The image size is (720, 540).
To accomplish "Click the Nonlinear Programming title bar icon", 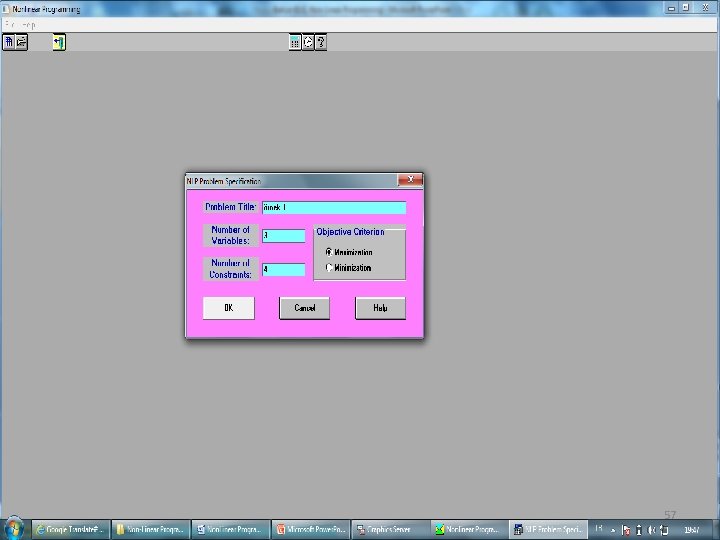I will [x=6, y=9].
